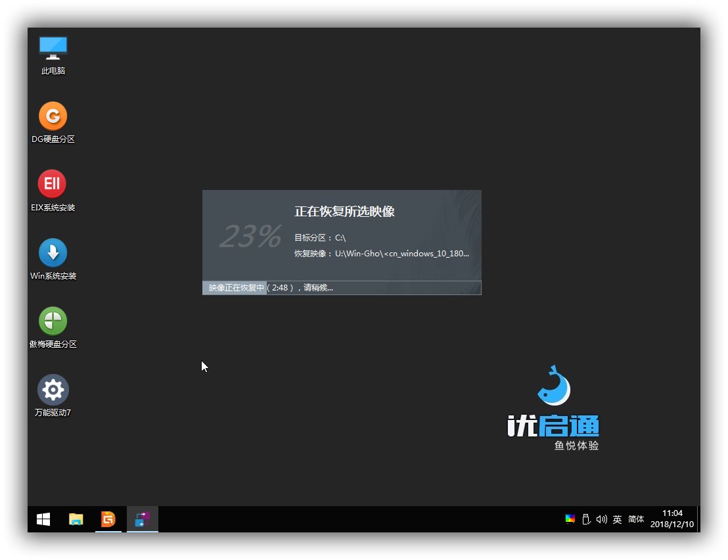This screenshot has width=728, height=560.
Task: Click the safely-remove-USB tray icon
Action: (x=585, y=519)
